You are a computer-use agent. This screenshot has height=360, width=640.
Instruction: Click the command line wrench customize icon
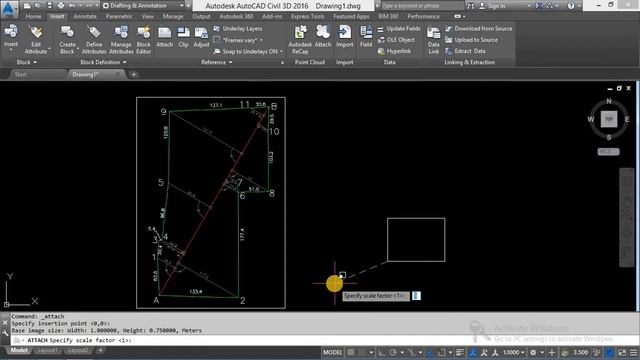point(5,333)
